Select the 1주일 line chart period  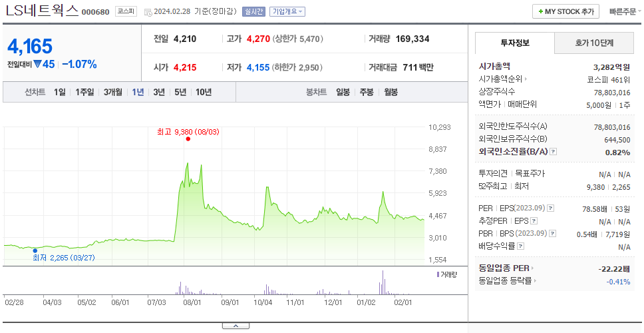[84, 92]
